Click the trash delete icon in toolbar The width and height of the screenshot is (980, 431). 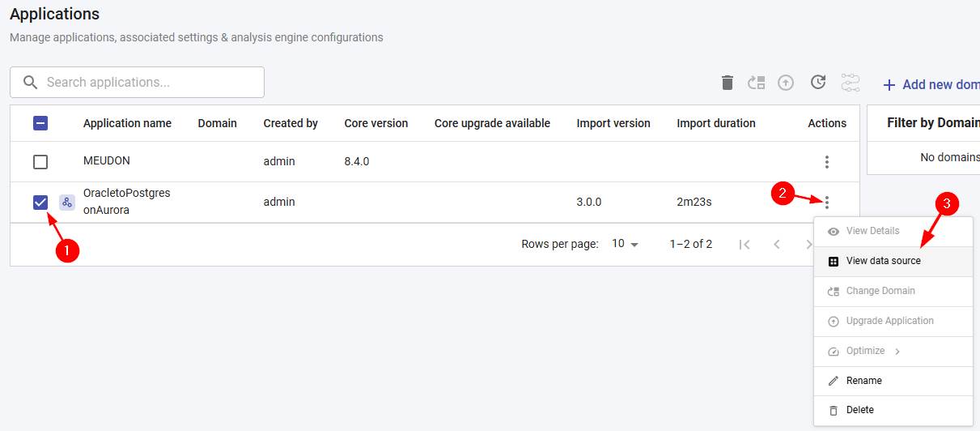(728, 83)
